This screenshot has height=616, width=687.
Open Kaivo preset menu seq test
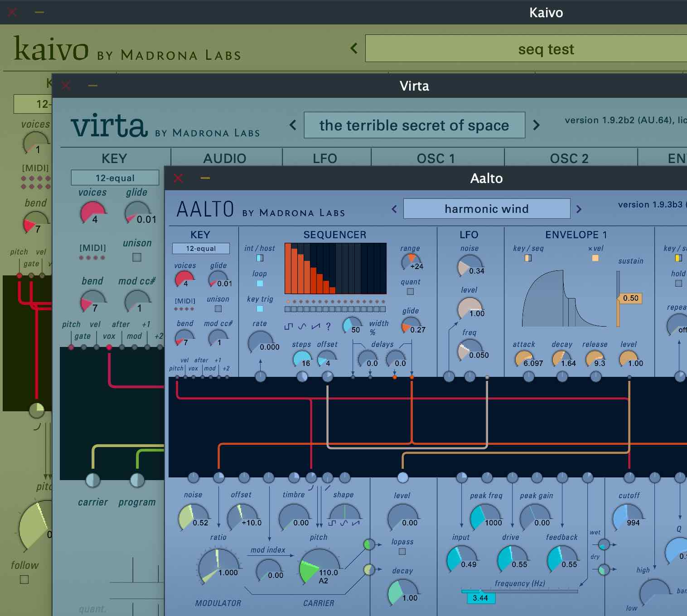(526, 48)
